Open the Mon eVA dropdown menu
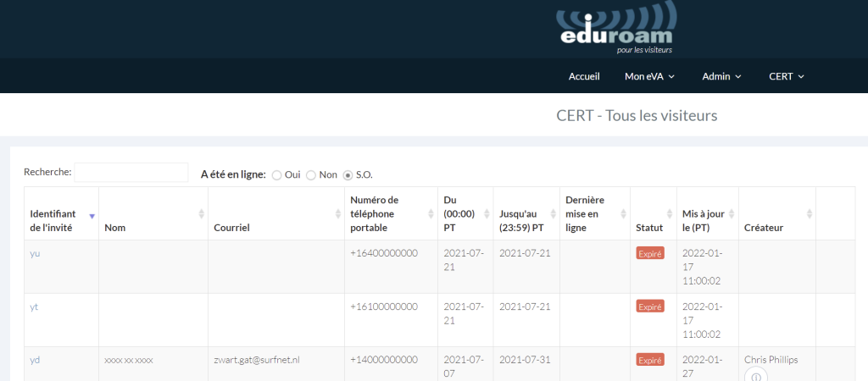This screenshot has height=381, width=868. coord(649,76)
